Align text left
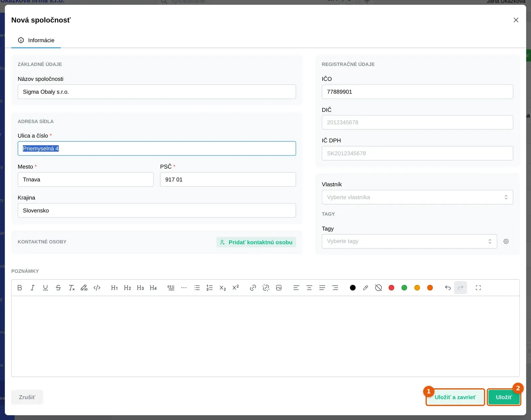This screenshot has width=531, height=420. 296,288
